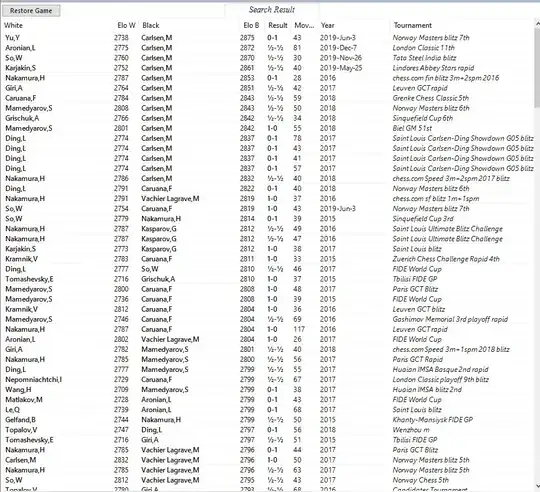Image resolution: width=540 pixels, height=492 pixels.
Task: Select the Paris GCT Blitz Mamedyarov-Caruana game
Action: point(267,289)
